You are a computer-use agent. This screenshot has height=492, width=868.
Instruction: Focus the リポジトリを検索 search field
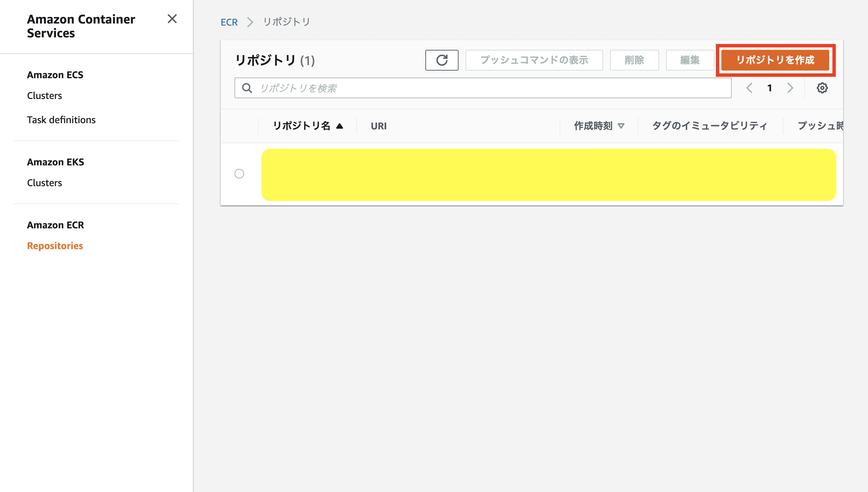(483, 88)
